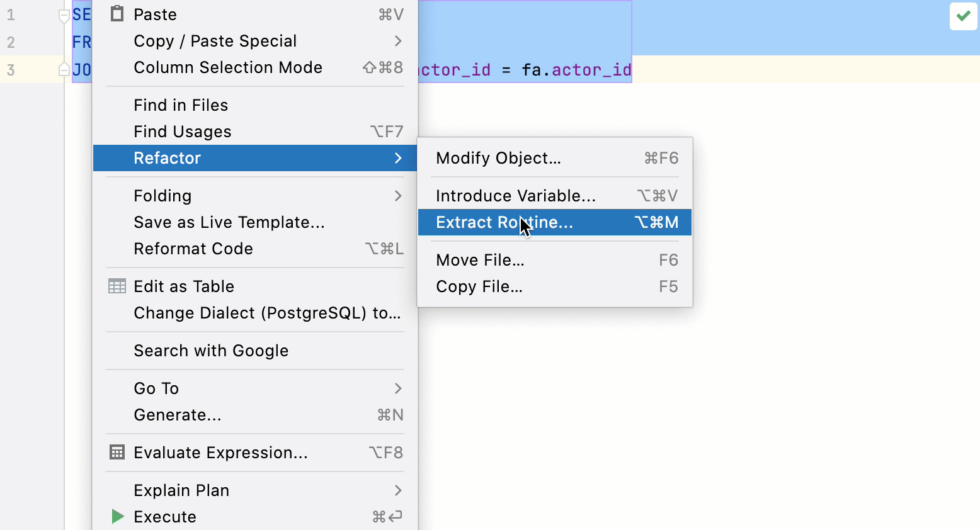Click the Evaluate Expression icon
The height and width of the screenshot is (530, 980).
pyautogui.click(x=117, y=453)
